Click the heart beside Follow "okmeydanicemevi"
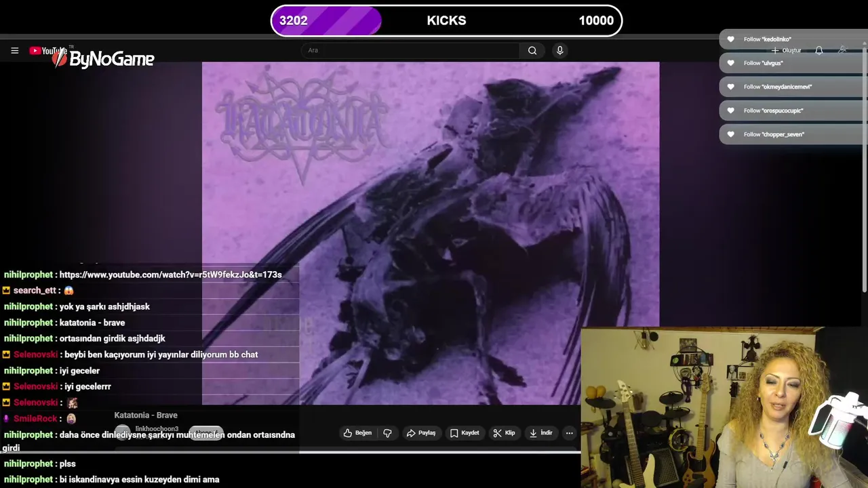The image size is (868, 488). click(x=730, y=87)
